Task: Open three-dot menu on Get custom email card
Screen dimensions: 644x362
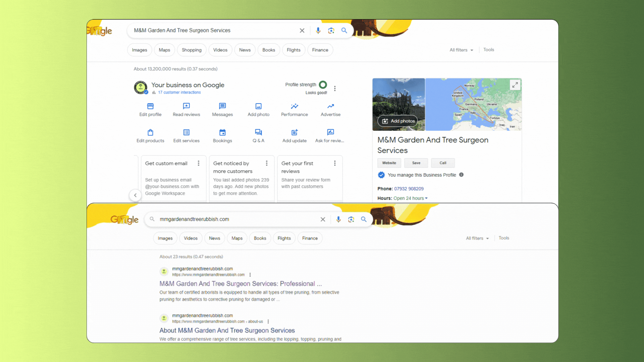Action: pos(199,163)
